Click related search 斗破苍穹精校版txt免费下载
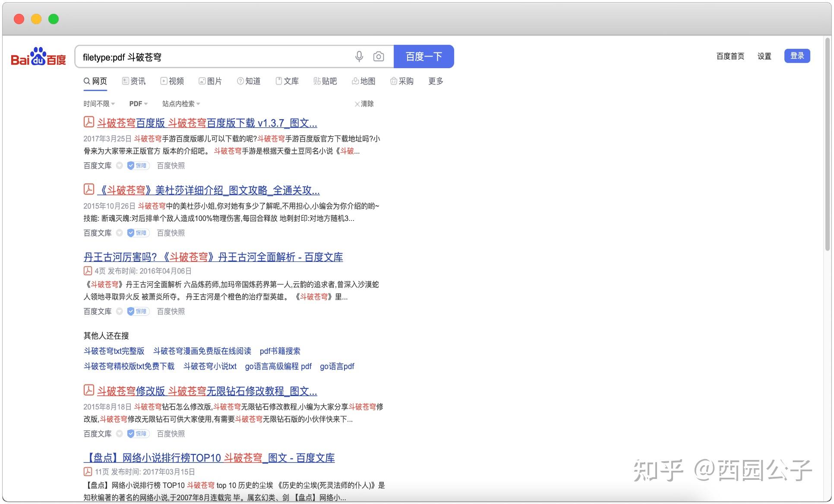Viewport: 834px width, 504px height. coord(129,366)
